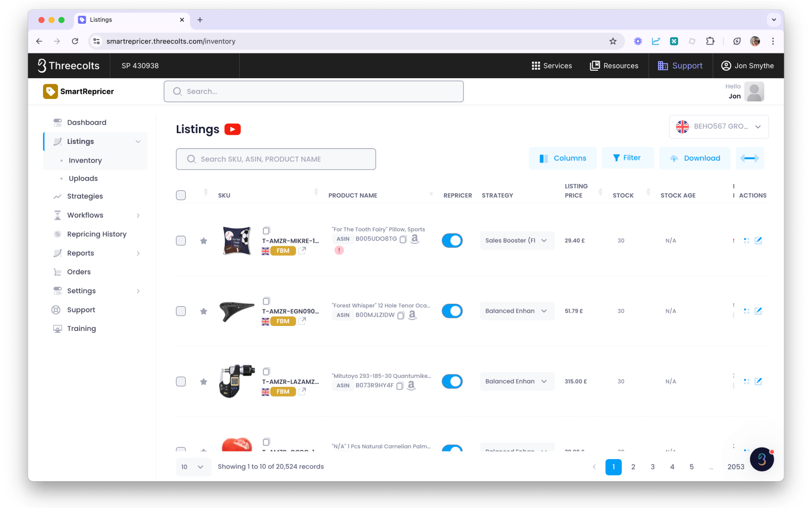Tick the checkbox for the Tooth Fairy Pillow row
This screenshot has height=508, width=812.
(x=181, y=240)
